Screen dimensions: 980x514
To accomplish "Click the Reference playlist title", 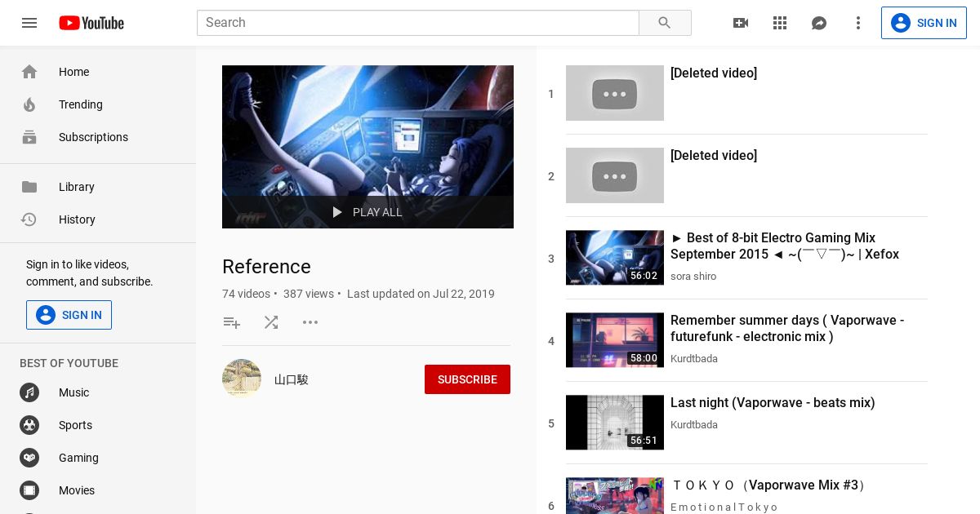I will pyautogui.click(x=266, y=267).
